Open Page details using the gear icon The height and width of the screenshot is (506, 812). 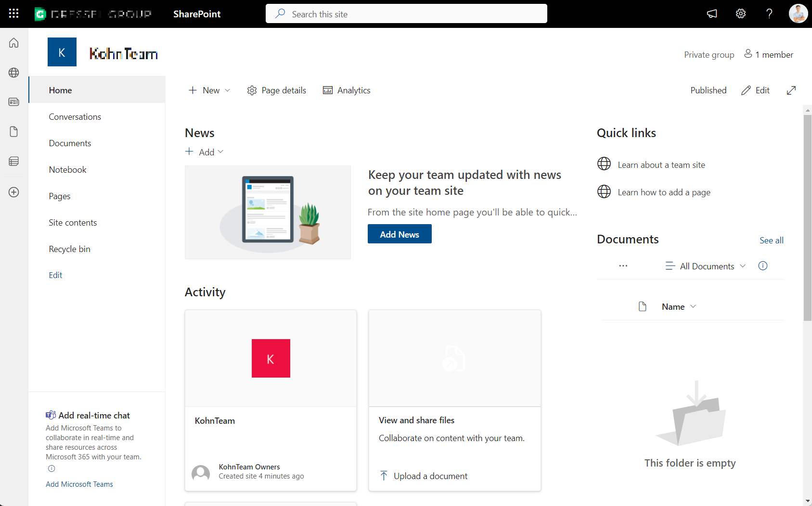coord(276,90)
